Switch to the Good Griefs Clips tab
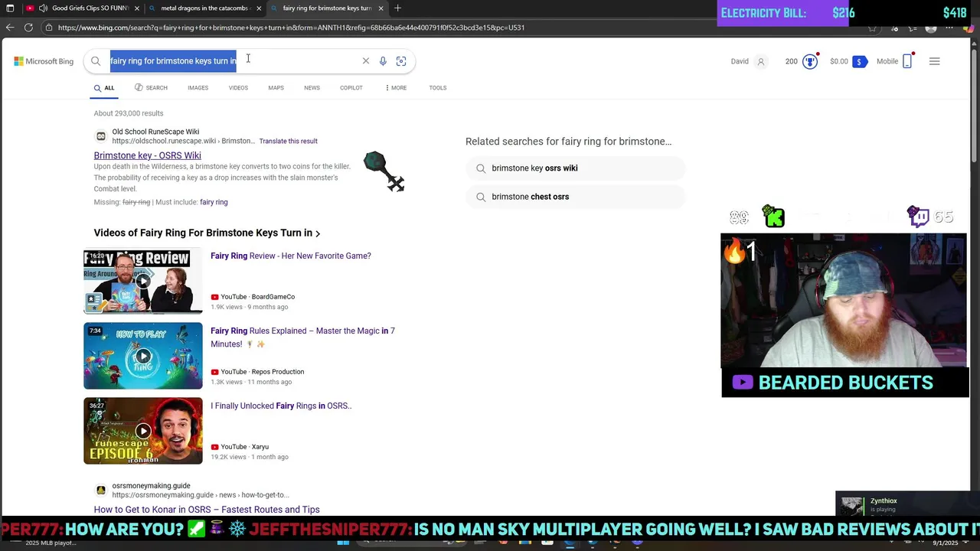This screenshot has height=551, width=980. point(83,8)
